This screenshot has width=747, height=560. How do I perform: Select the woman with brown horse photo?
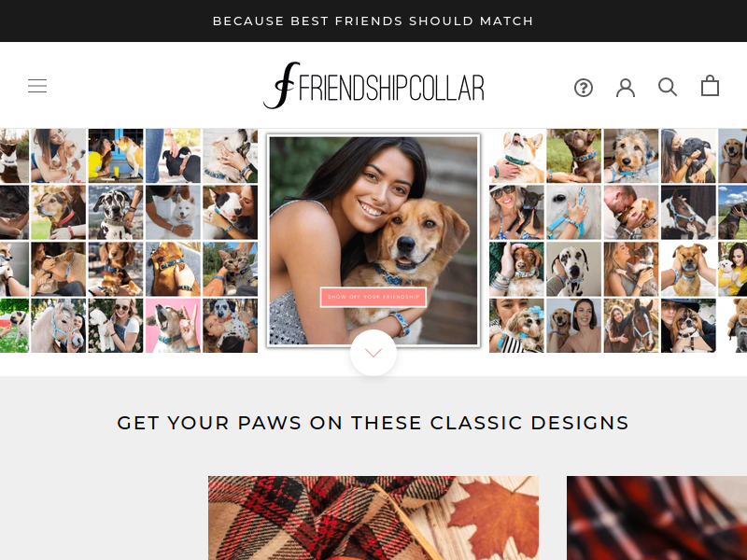pos(631,326)
